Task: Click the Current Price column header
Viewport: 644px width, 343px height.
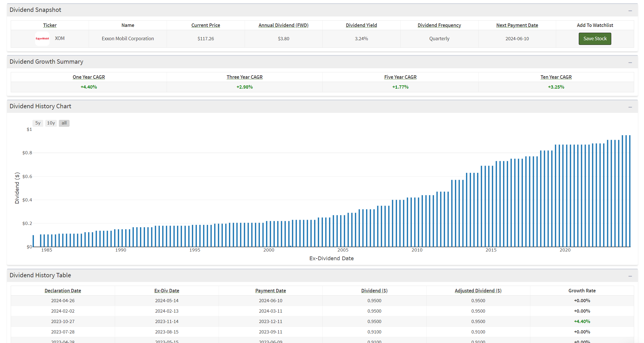Action: [x=205, y=25]
